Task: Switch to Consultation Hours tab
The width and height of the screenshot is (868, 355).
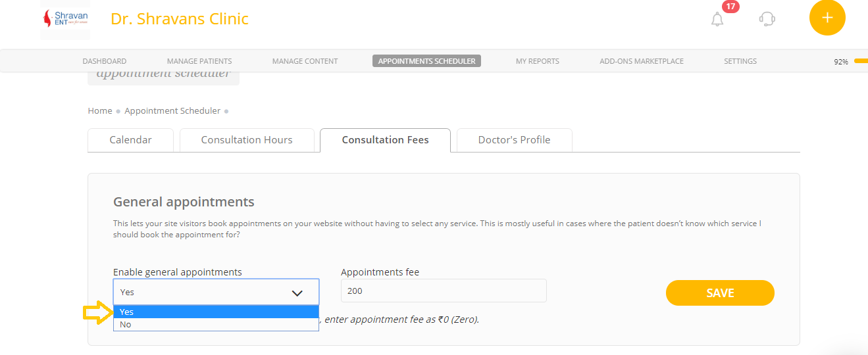Action: 247,140
